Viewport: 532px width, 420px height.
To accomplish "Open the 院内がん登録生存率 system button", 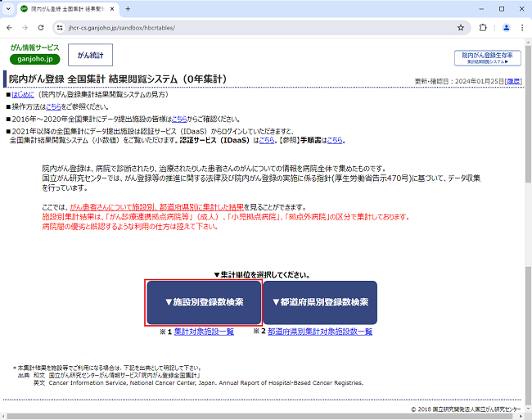I will click(487, 56).
